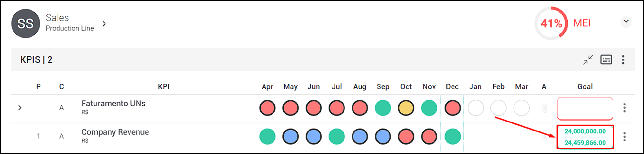The width and height of the screenshot is (644, 154).
Task: Open the subtitles-style view icon in KPIS header
Action: 606,60
